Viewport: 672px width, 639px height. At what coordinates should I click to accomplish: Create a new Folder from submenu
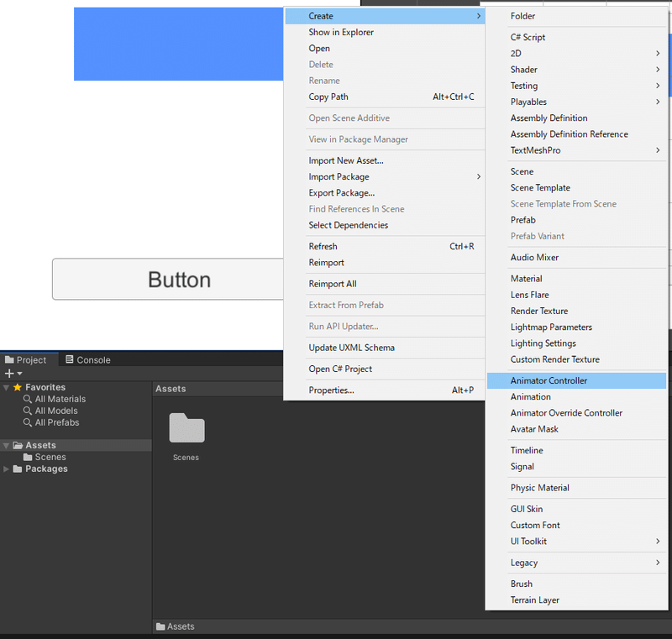[576, 16]
